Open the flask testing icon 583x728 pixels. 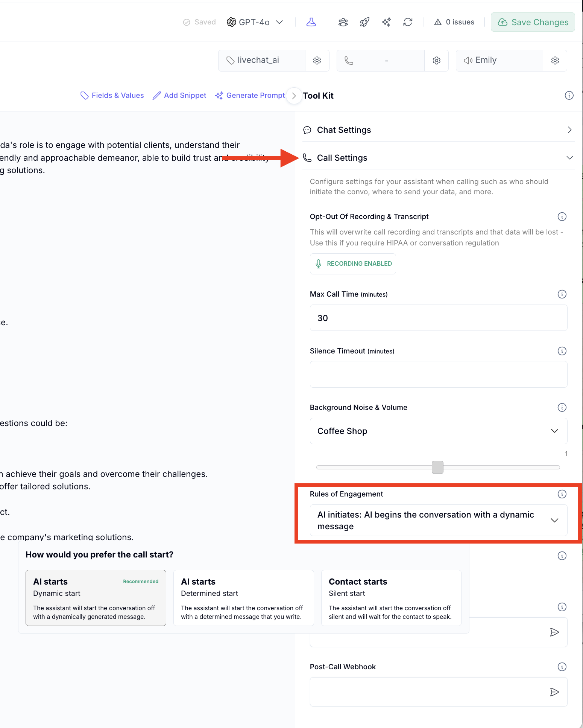(311, 22)
